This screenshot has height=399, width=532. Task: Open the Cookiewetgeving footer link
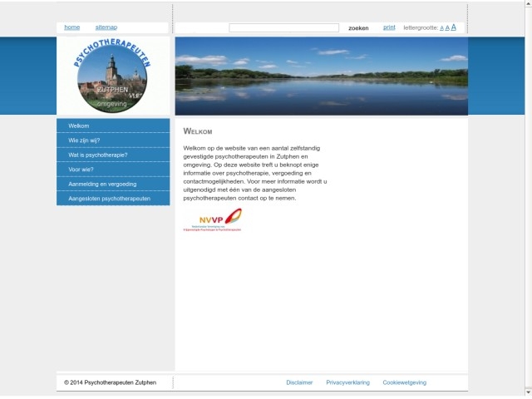(x=404, y=382)
